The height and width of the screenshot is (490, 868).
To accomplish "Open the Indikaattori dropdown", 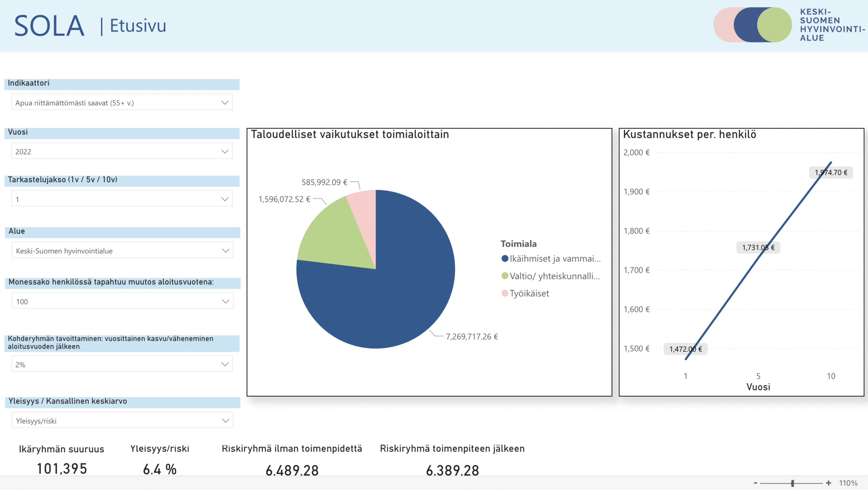I will pyautogui.click(x=224, y=102).
